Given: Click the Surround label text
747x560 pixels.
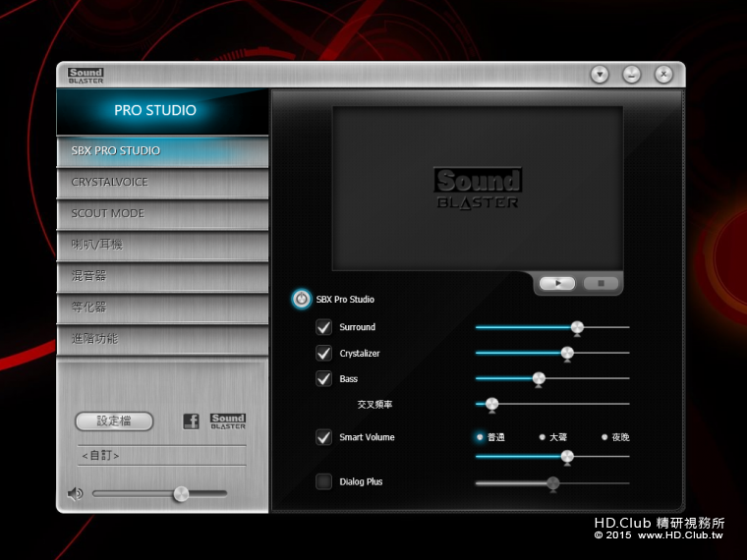Looking at the screenshot, I should [x=358, y=327].
